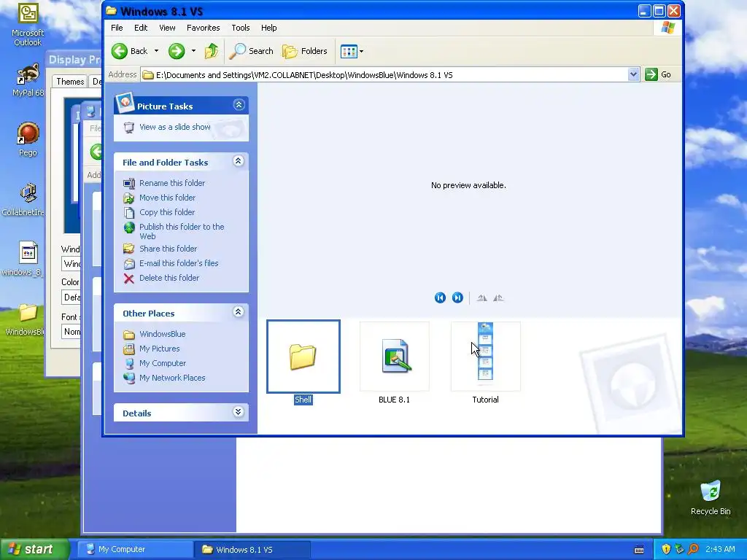Open My Pictures in Other Places
This screenshot has width=747, height=560.
click(x=159, y=349)
